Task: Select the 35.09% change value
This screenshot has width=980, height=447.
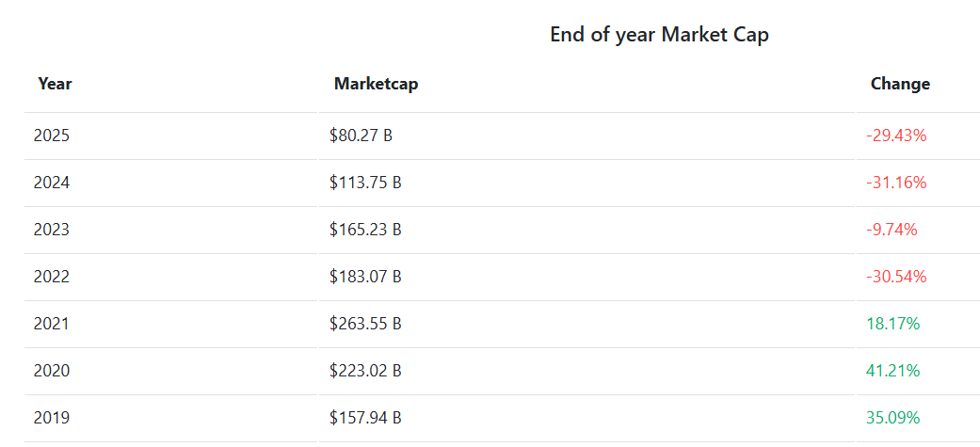Action: tap(893, 418)
